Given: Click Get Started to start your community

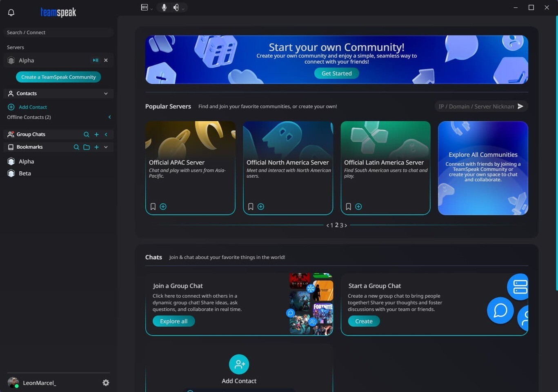Looking at the screenshot, I should click(336, 73).
